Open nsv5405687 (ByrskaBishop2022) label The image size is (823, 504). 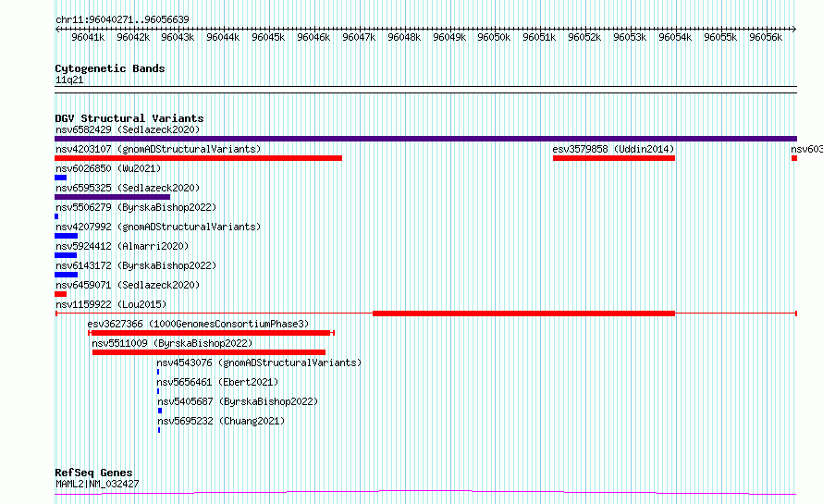(238, 401)
